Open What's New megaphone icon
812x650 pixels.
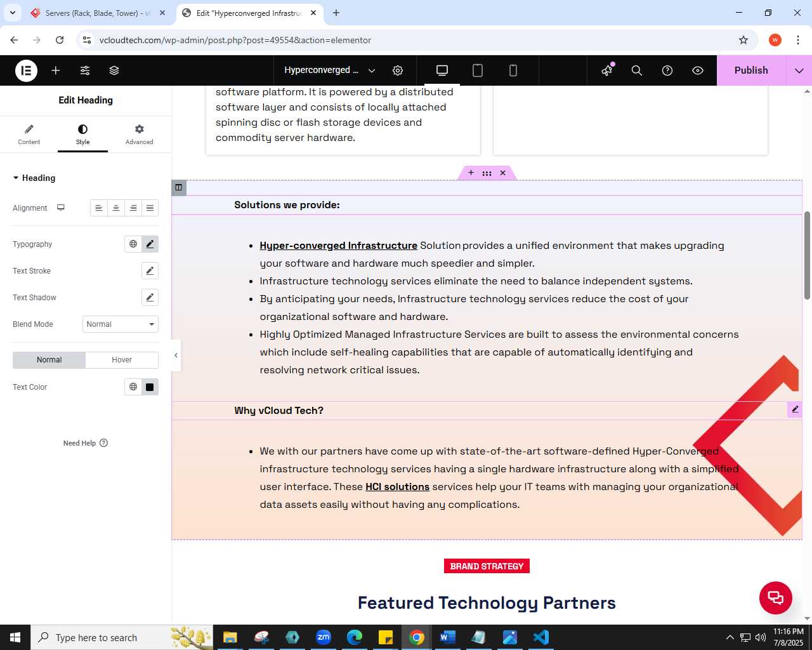click(x=608, y=70)
